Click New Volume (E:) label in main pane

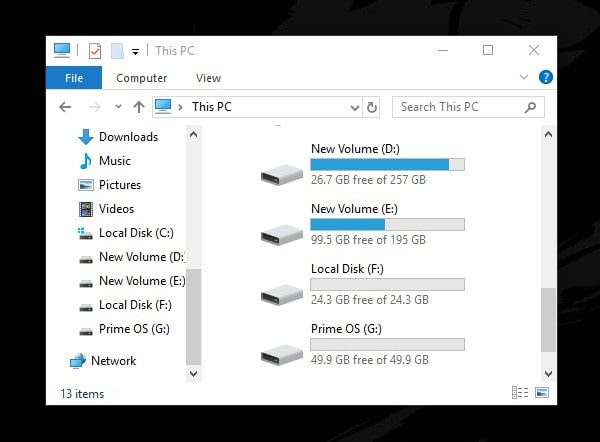tap(354, 209)
